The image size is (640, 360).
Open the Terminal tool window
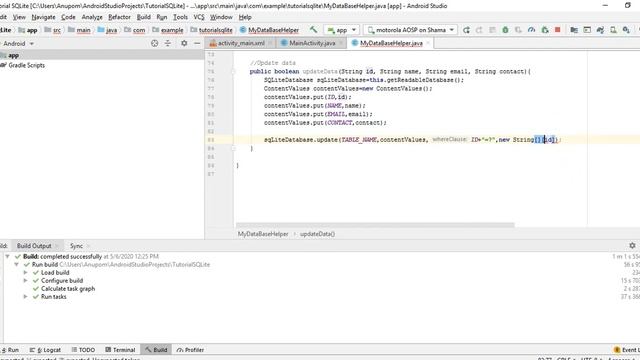coord(120,350)
